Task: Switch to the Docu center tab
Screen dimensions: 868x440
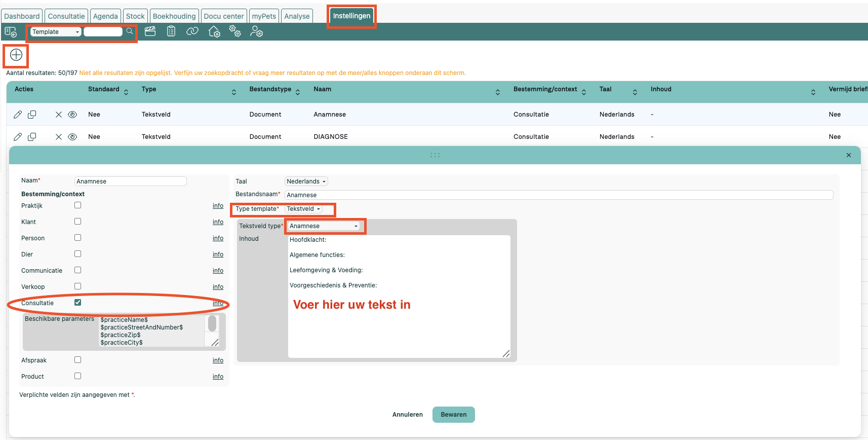Action: [224, 16]
